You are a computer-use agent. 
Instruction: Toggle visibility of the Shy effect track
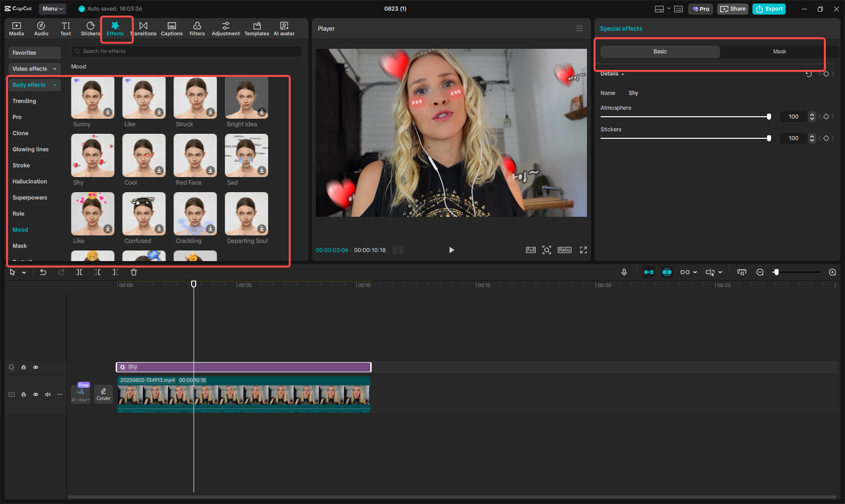(35, 367)
